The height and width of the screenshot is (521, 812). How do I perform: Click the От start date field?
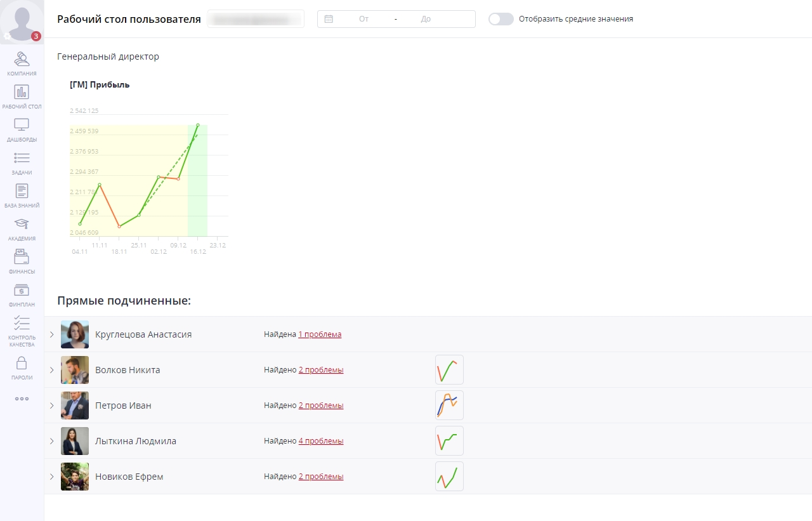coord(363,19)
